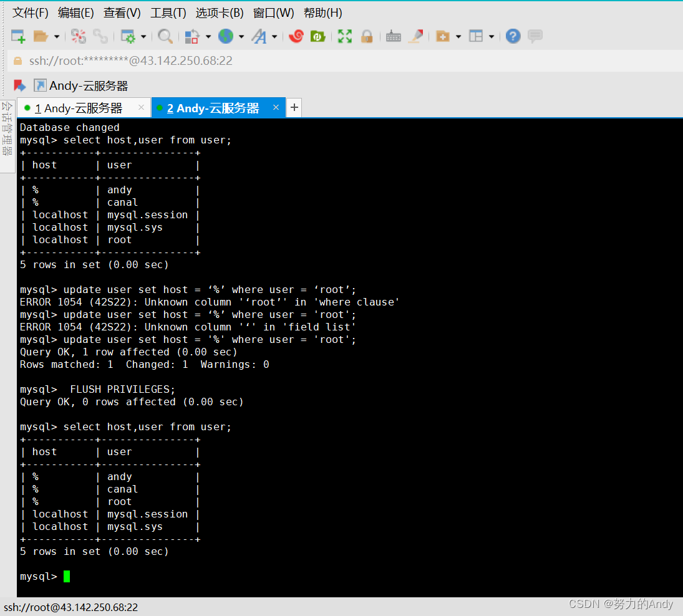Close tab 1 Andy-云服务器
The height and width of the screenshot is (616, 683).
pos(141,107)
